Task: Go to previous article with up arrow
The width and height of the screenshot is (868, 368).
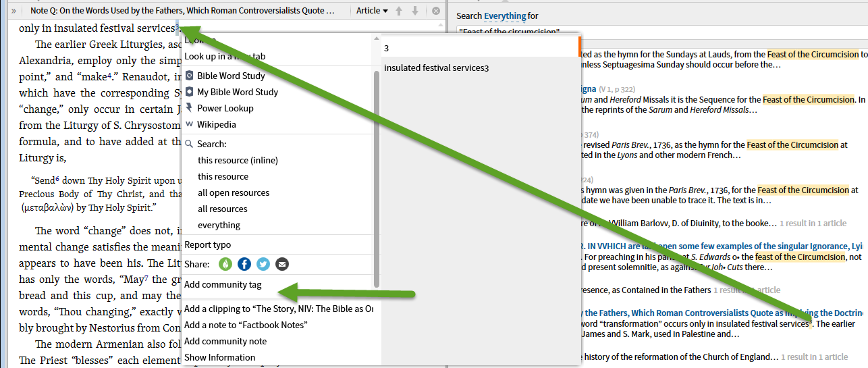Action: pos(399,11)
